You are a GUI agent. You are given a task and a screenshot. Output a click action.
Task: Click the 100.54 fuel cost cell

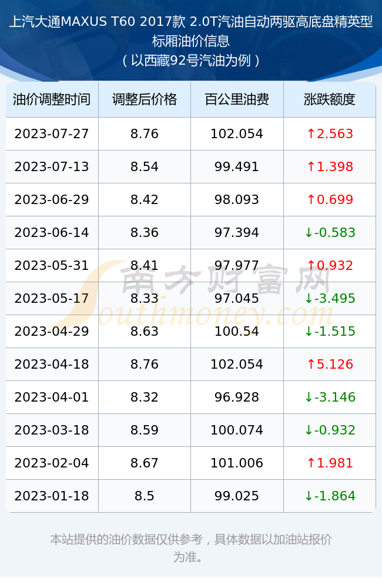tap(237, 331)
